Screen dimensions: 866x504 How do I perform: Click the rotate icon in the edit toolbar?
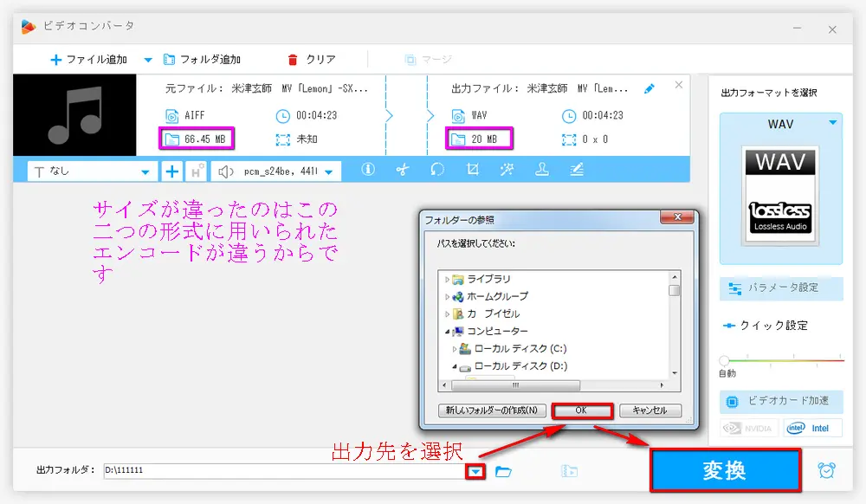click(437, 170)
